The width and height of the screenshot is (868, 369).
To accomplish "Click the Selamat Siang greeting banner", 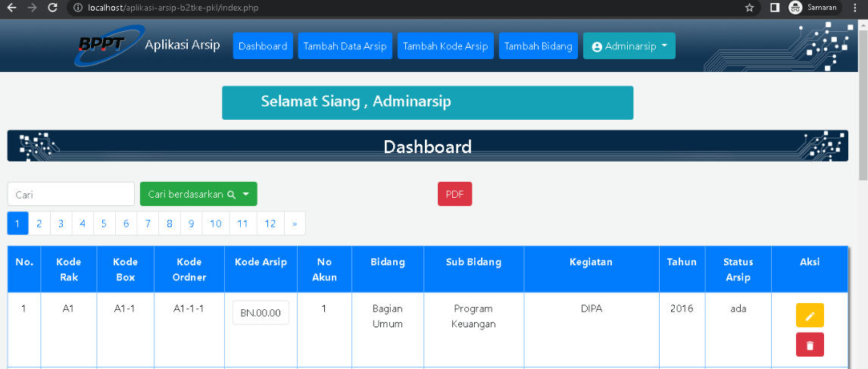I will click(x=427, y=102).
